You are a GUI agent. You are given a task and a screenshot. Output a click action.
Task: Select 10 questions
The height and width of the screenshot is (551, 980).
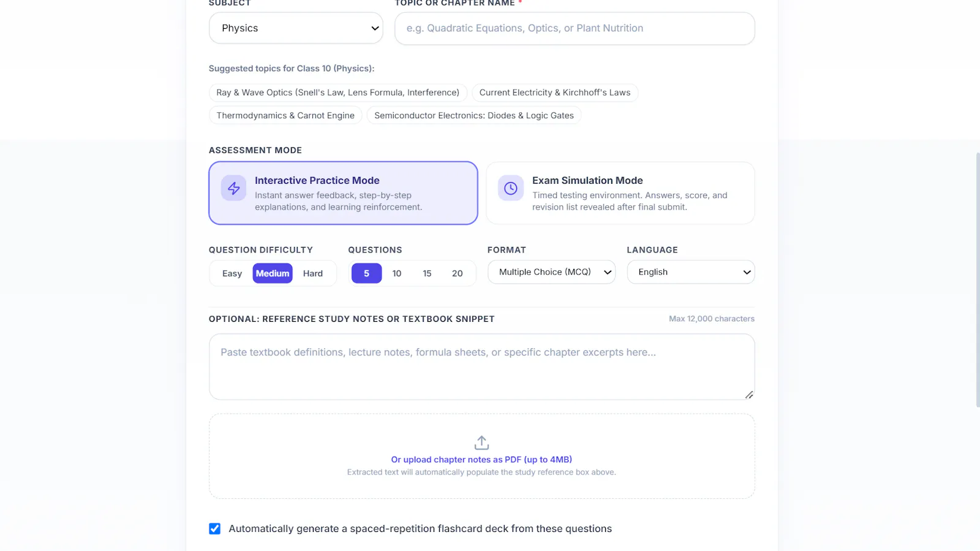click(397, 273)
